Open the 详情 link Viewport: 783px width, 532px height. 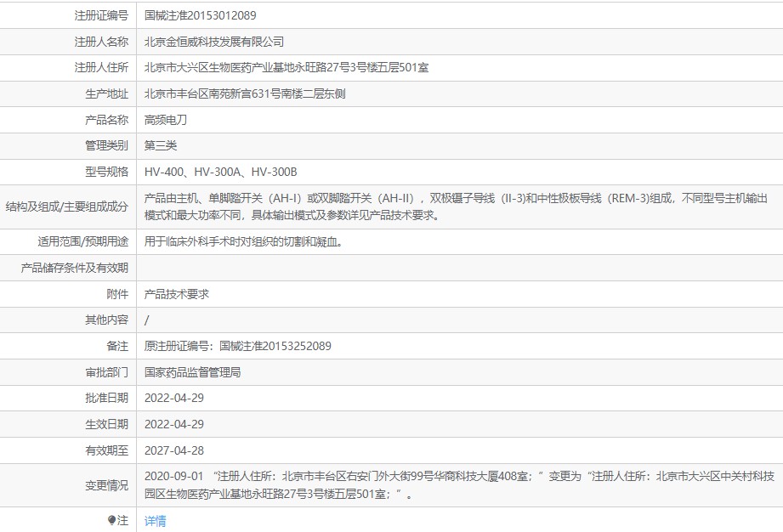click(156, 520)
